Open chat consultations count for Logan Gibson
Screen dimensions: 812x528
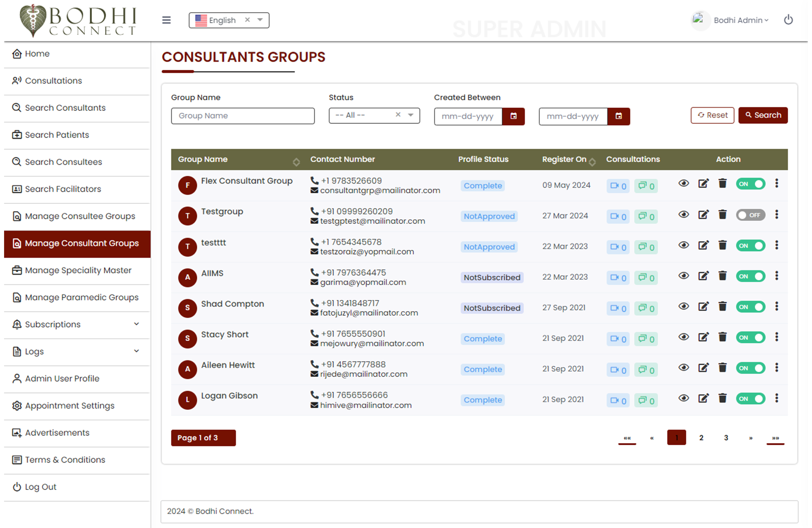[646, 400]
